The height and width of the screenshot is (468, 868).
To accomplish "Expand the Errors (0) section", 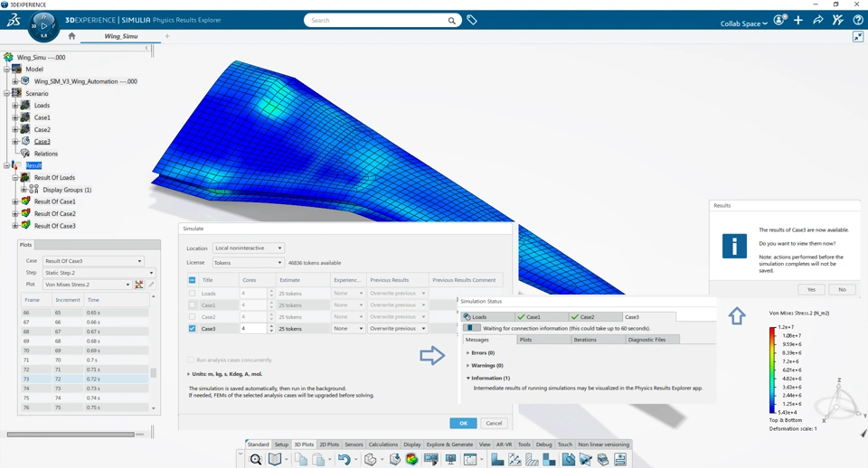I will pos(467,353).
